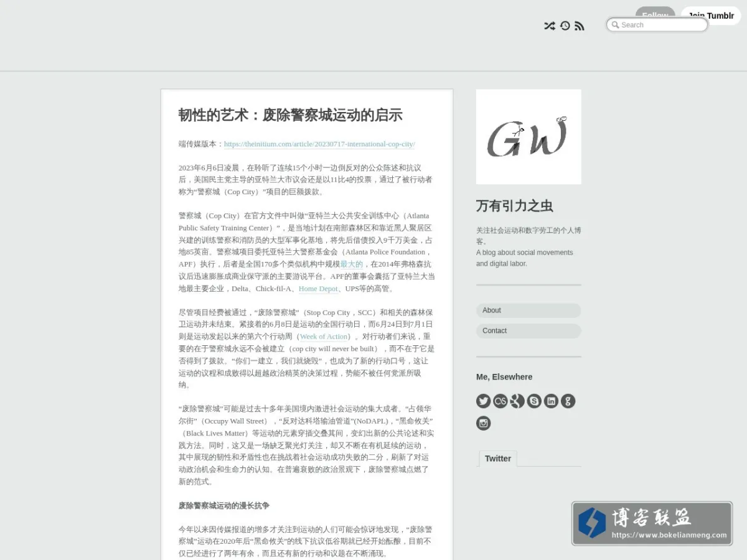
Task: Open the Goodreads profile icon
Action: pyautogui.click(x=568, y=401)
